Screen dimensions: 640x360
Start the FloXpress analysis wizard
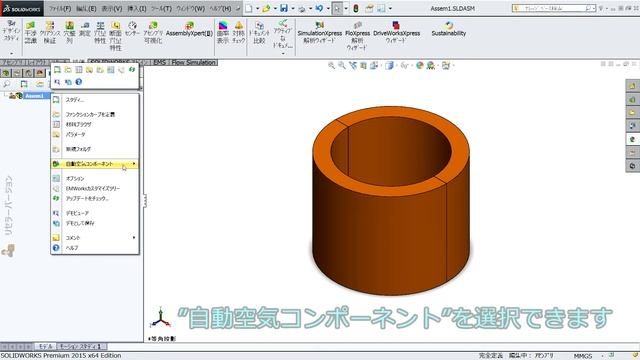pos(358,36)
